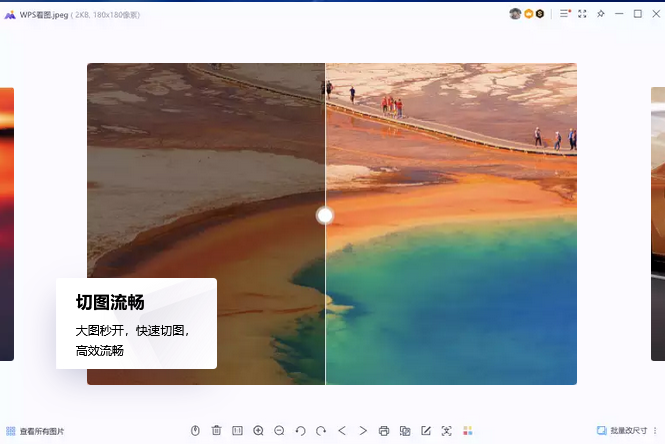Toggle full screen view
665x444 pixels.
[582, 14]
